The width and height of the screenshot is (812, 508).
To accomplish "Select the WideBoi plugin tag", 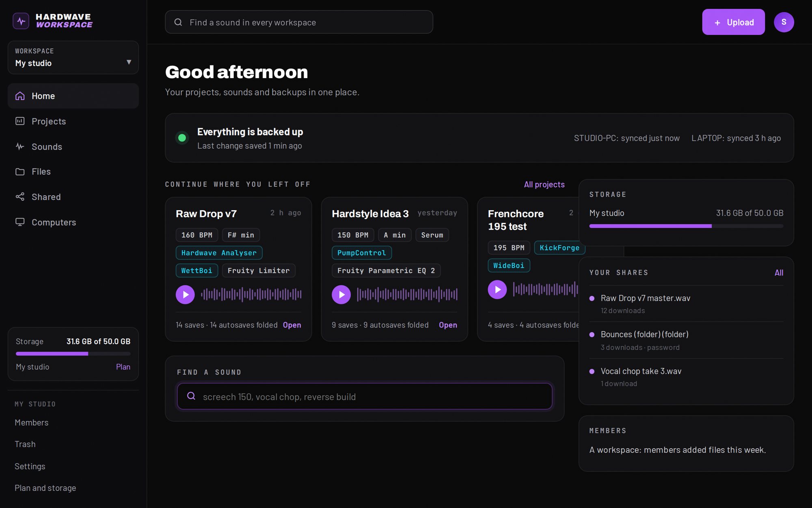I will click(508, 265).
